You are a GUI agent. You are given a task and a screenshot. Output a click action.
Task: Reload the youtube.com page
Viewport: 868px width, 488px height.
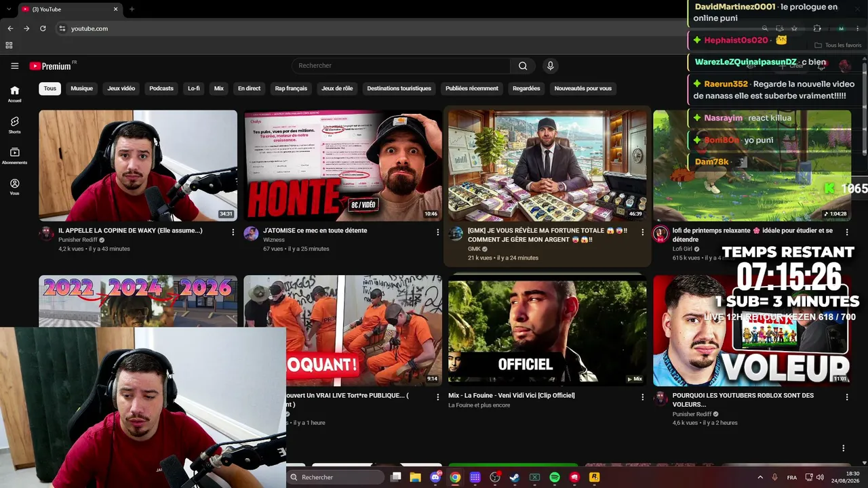point(43,28)
